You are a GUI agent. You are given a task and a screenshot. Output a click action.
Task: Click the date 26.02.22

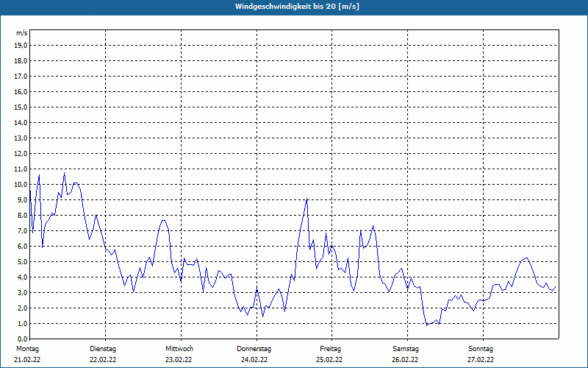[x=405, y=360]
